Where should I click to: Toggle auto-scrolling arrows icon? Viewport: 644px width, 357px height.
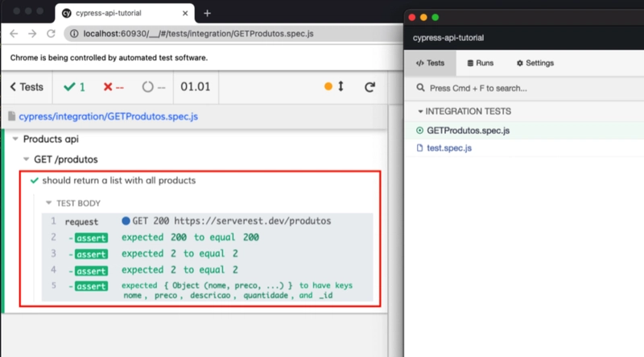click(x=341, y=86)
